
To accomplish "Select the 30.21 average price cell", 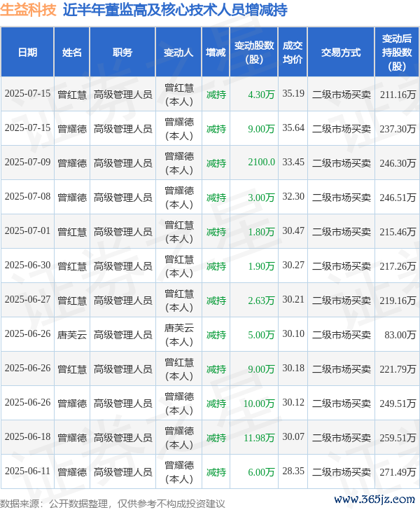I will point(293,299).
